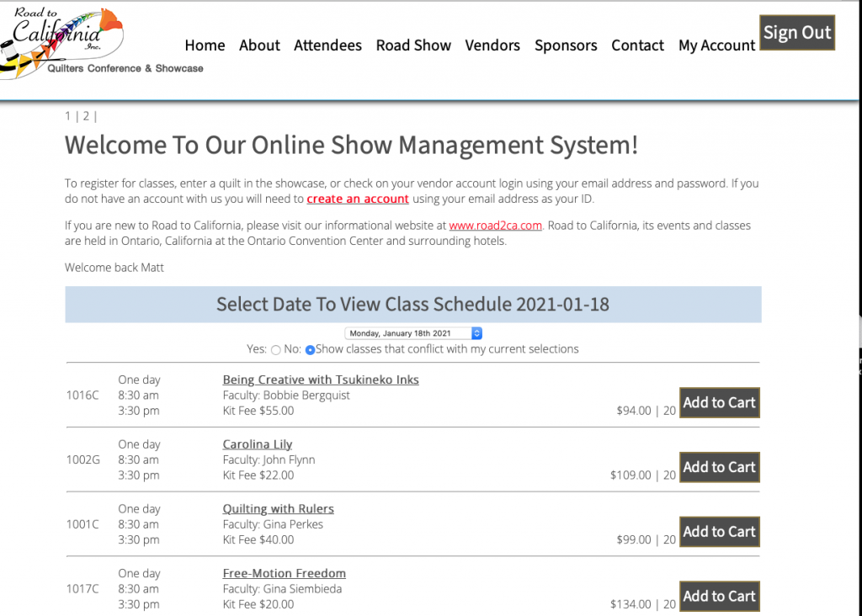Open the Quilting with Rulers class
Screen dimensions: 862x616
click(278, 509)
